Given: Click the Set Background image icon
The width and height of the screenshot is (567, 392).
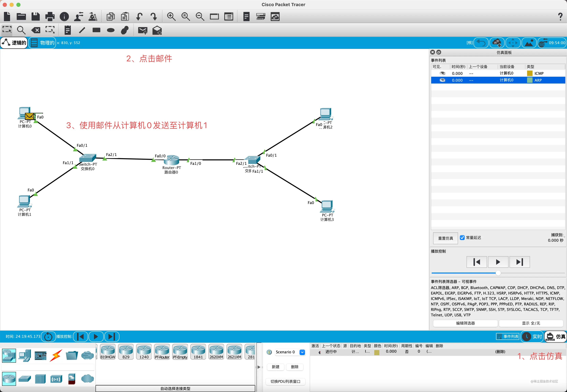Looking at the screenshot, I should [529, 43].
